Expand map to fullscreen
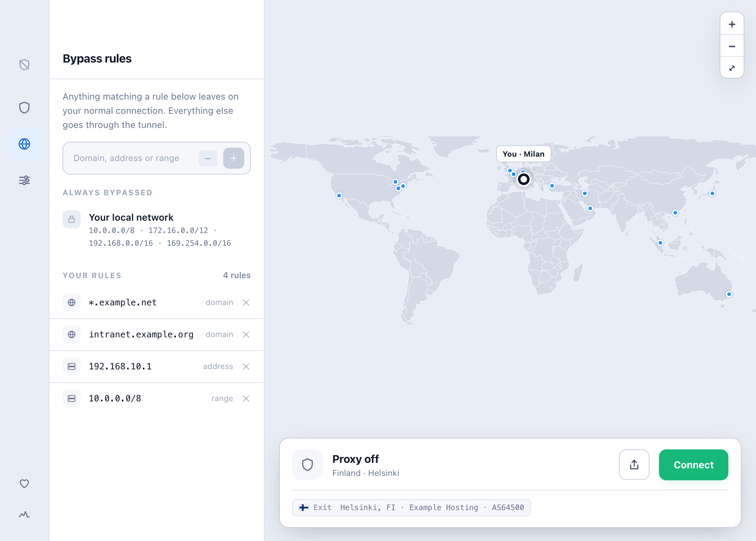The width and height of the screenshot is (756, 541). pyautogui.click(x=732, y=68)
